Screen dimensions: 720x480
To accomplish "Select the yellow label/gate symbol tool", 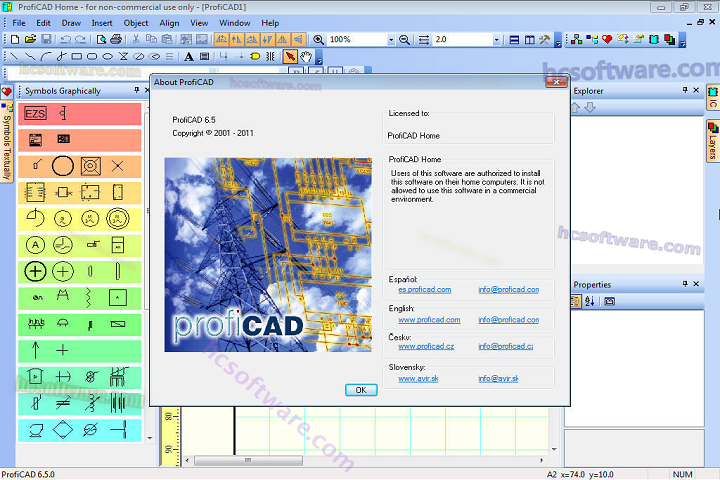I will coord(255,56).
